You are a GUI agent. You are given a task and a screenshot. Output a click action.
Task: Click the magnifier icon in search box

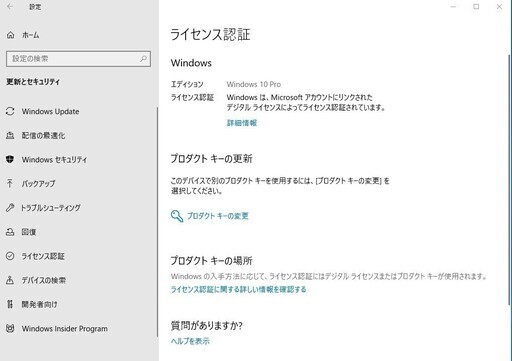coord(143,59)
